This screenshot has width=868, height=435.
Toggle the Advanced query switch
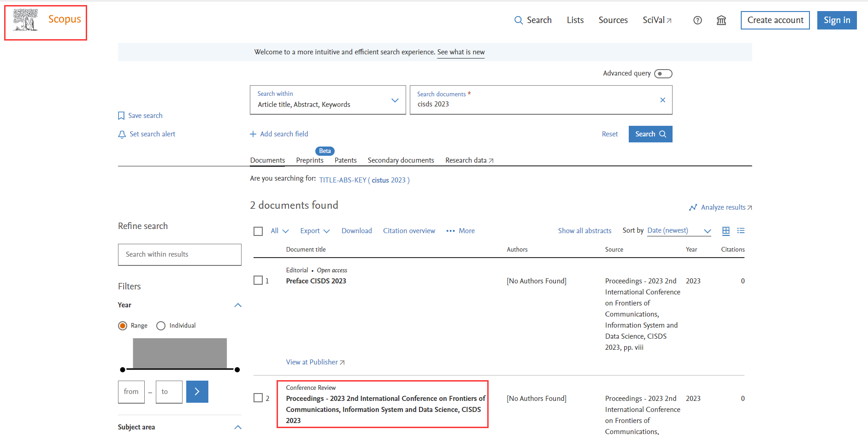(x=663, y=74)
